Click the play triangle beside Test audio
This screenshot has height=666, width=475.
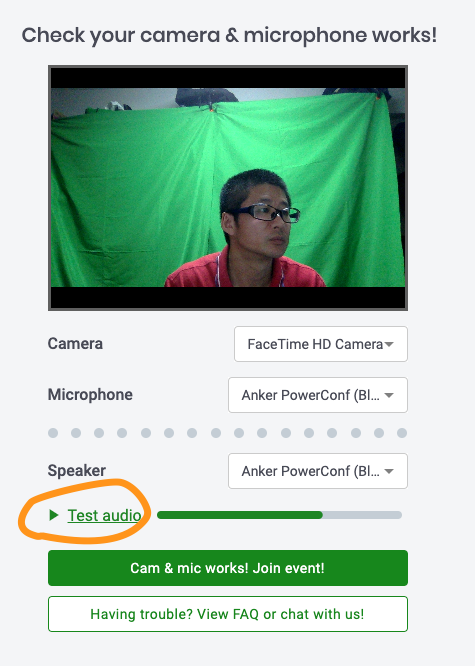[x=54, y=515]
